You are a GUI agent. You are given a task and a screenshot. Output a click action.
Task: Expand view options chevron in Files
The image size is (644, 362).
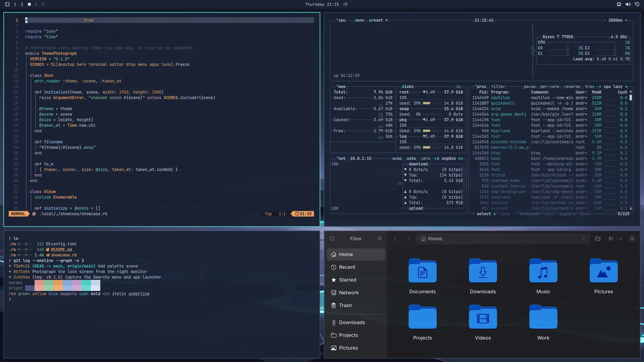(x=621, y=239)
